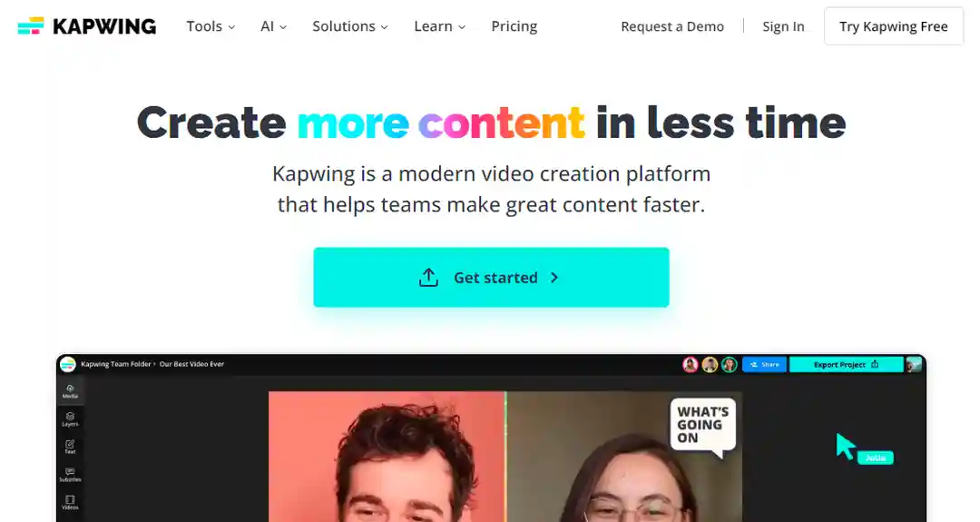Click the Sign In link
The image size is (980, 522).
[x=783, y=26]
